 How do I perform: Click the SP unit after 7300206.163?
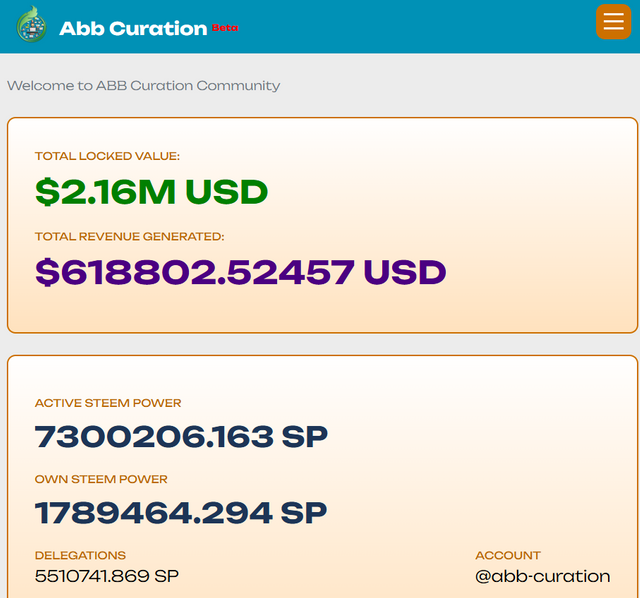[x=304, y=437]
